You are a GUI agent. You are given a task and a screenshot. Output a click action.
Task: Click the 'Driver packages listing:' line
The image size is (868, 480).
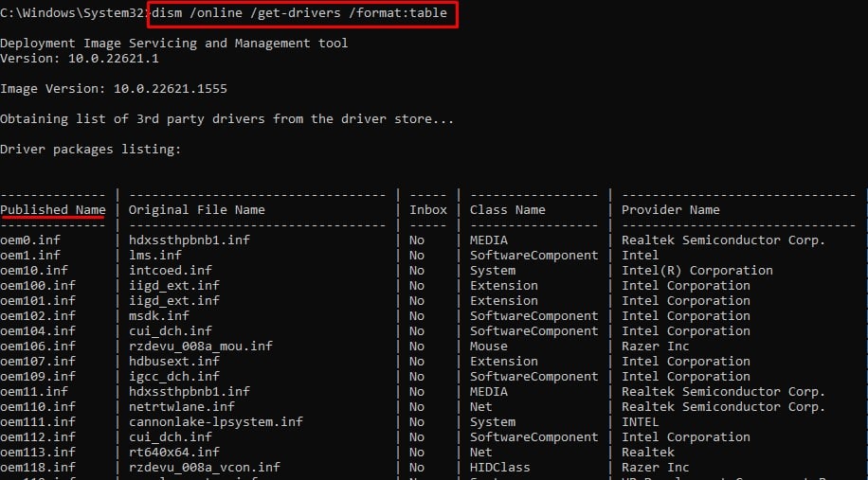coord(90,150)
